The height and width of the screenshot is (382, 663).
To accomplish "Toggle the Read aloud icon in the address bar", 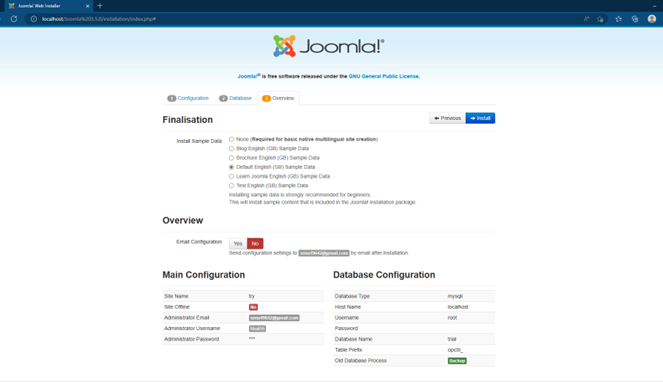I will coord(586,19).
